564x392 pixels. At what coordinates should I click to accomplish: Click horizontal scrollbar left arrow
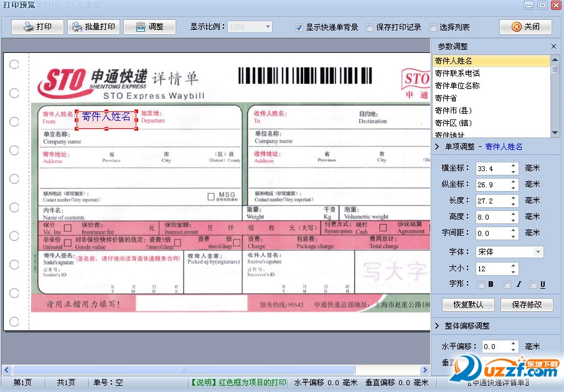coord(6,370)
